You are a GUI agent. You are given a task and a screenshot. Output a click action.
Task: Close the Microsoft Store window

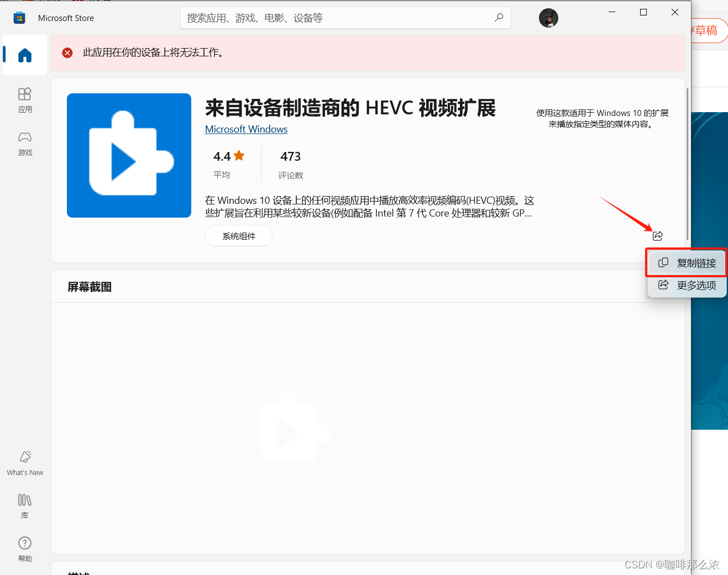[x=675, y=12]
